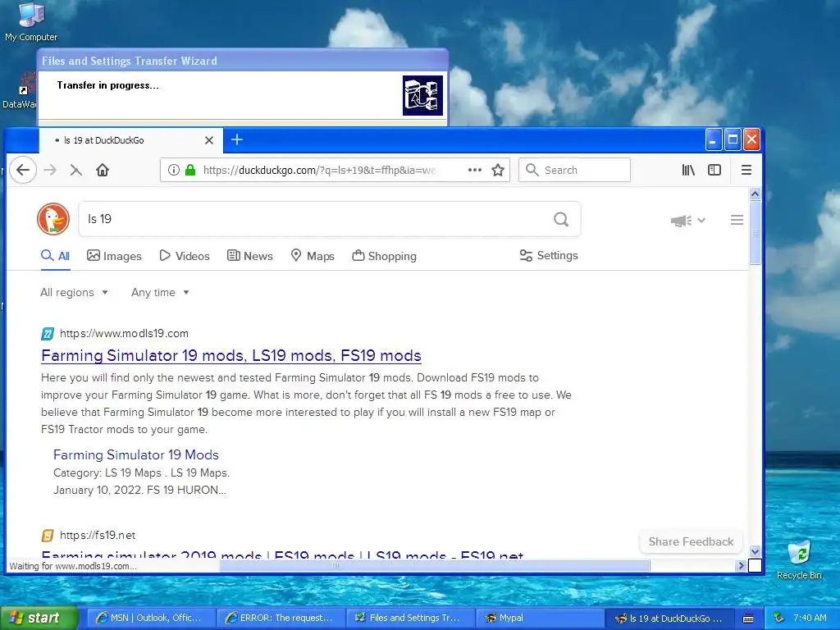Click the on-screen keyboard tray icon
The image size is (840, 630).
pos(748,619)
